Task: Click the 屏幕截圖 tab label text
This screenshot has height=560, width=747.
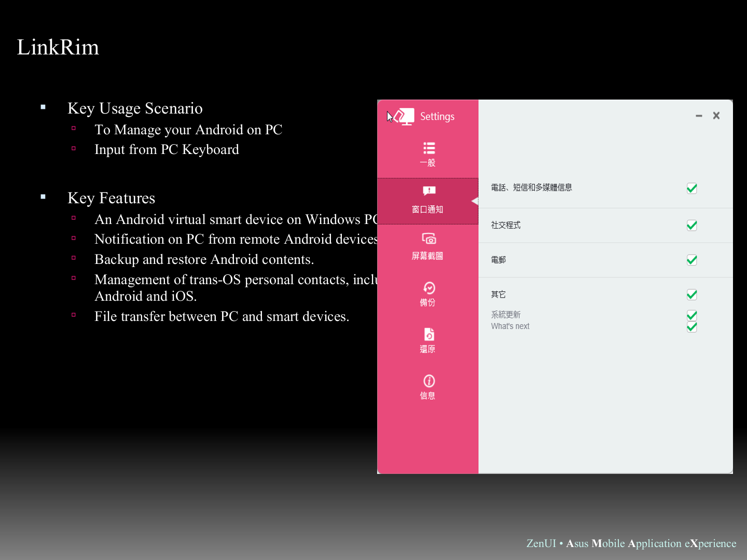Action: click(427, 256)
